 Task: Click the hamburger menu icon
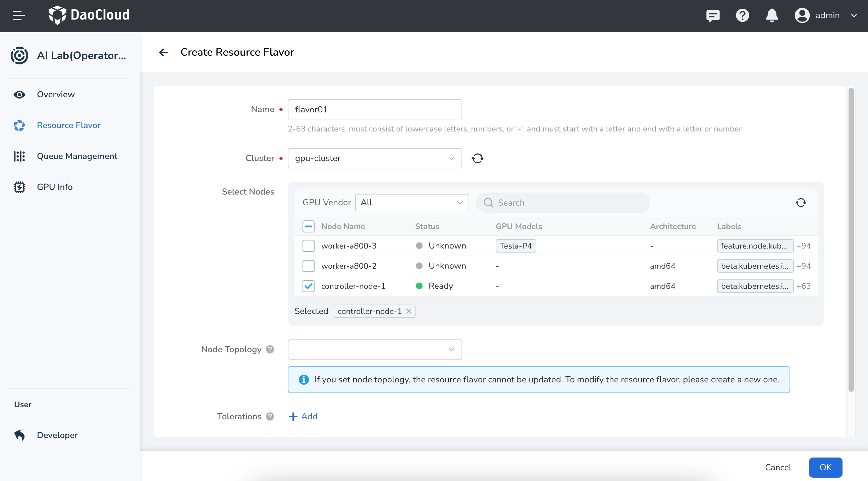[18, 15]
